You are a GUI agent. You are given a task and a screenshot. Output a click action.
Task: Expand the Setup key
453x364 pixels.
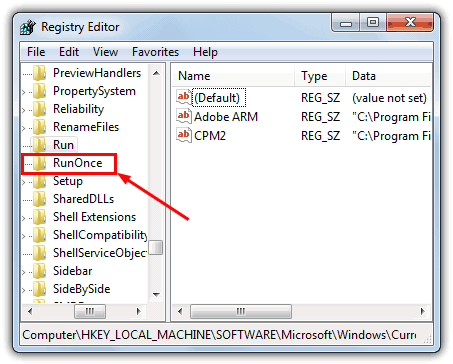(24, 182)
